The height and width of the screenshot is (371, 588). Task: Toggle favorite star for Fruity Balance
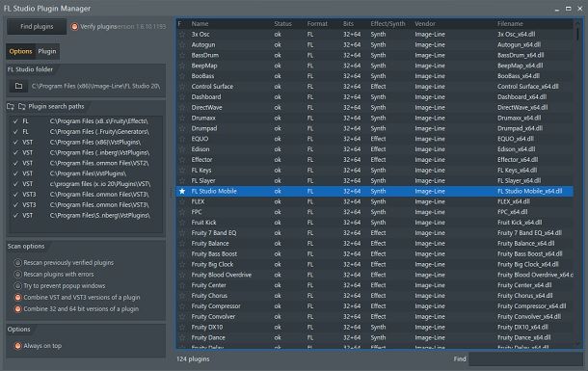tap(182, 244)
